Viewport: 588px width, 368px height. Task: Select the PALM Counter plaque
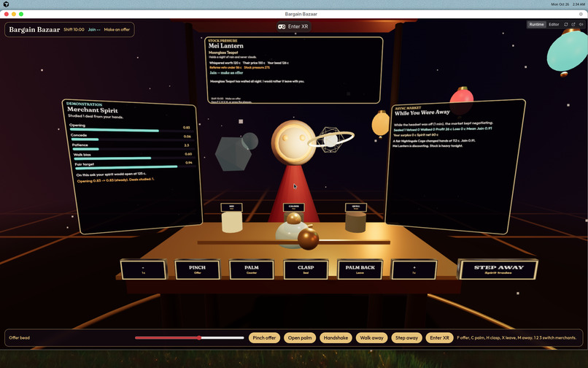[252, 269]
